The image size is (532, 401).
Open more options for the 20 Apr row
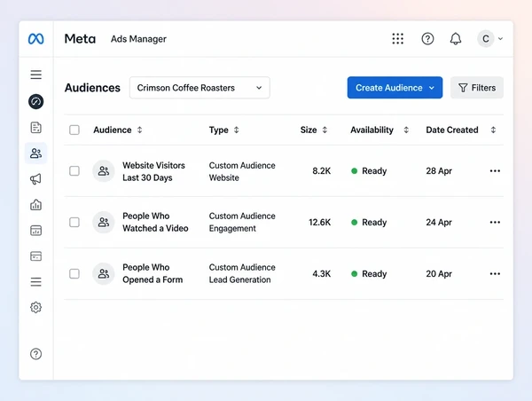point(495,273)
